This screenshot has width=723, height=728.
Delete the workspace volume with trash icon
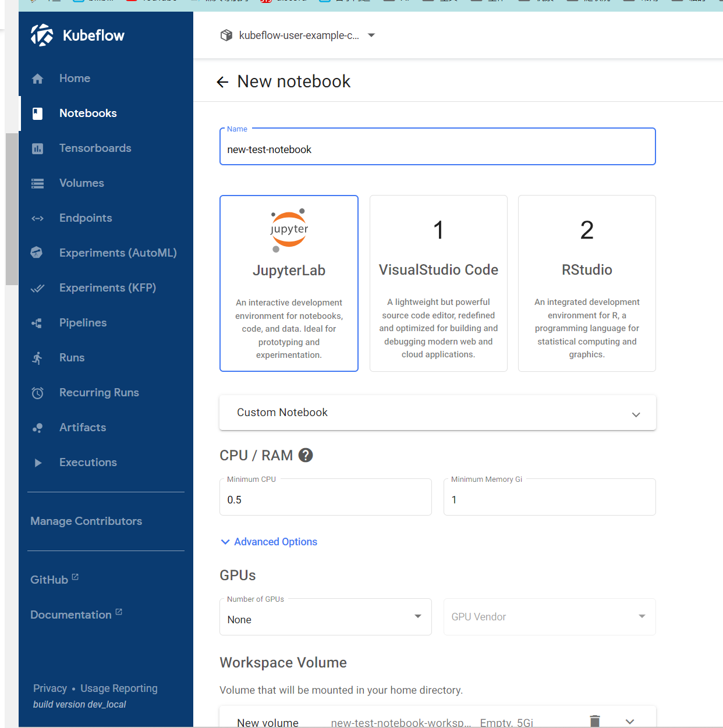(x=594, y=722)
